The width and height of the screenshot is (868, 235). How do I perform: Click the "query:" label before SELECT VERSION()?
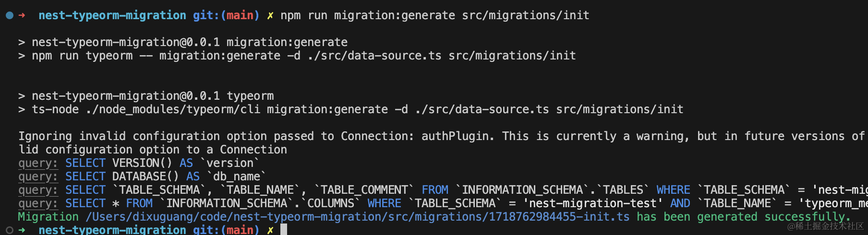[38, 163]
